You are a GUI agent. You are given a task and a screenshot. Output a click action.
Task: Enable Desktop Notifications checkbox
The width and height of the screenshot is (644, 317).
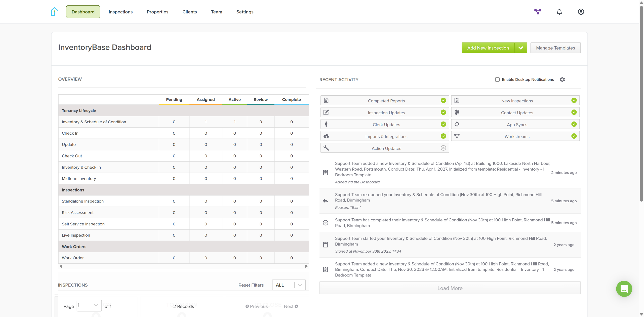tap(497, 80)
